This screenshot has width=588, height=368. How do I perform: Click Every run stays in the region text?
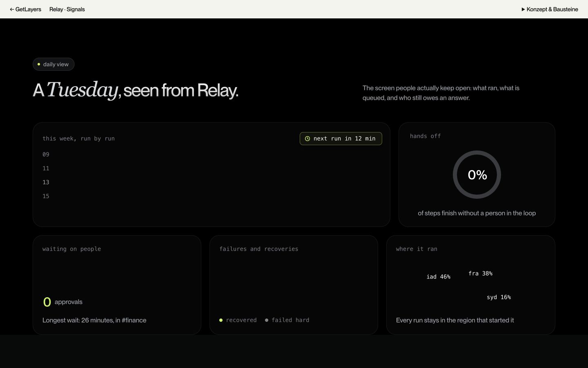pos(455,320)
